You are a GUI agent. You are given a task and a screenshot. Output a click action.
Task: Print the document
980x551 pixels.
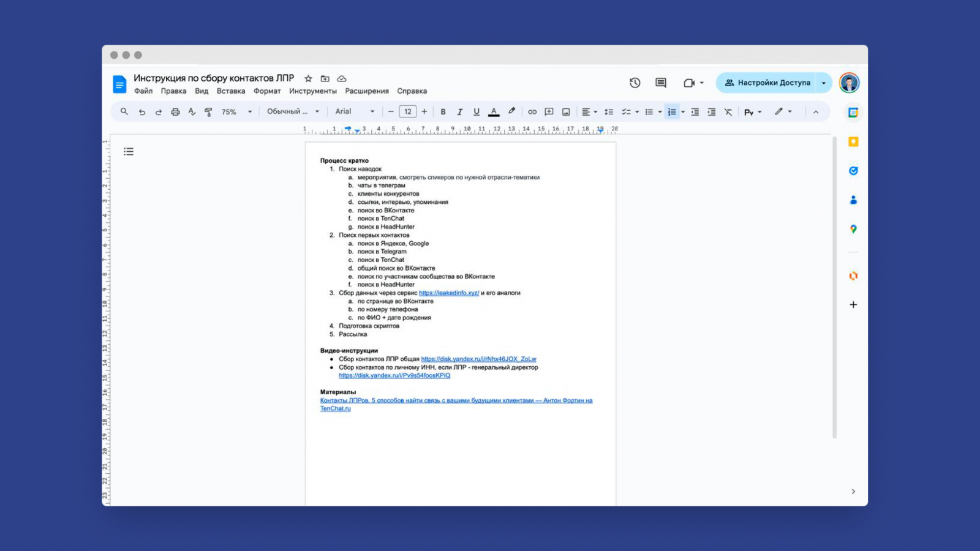click(x=175, y=112)
